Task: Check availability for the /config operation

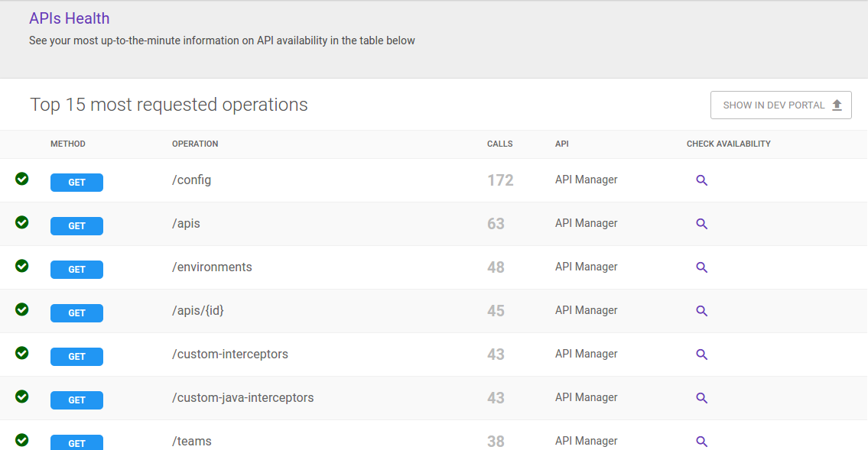Action: (x=702, y=180)
